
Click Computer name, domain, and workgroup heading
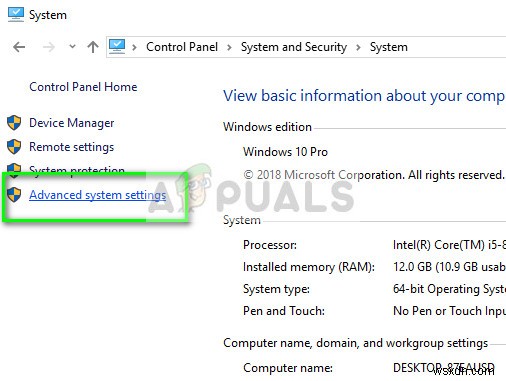[x=356, y=343]
